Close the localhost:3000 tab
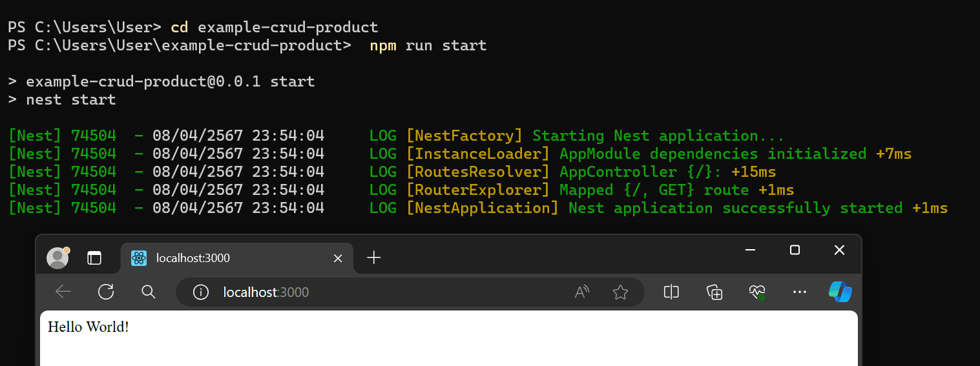The height and width of the screenshot is (366, 980). tap(337, 258)
